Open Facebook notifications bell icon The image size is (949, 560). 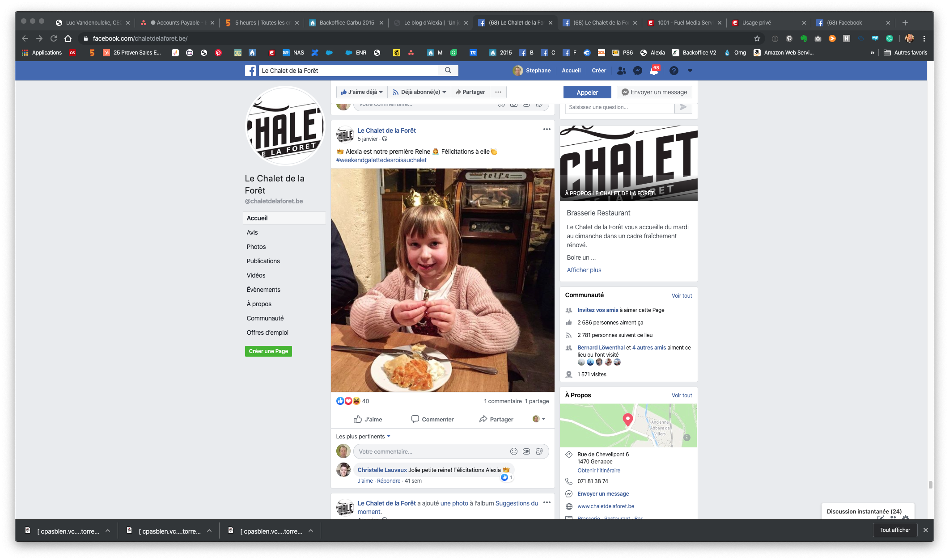[654, 71]
